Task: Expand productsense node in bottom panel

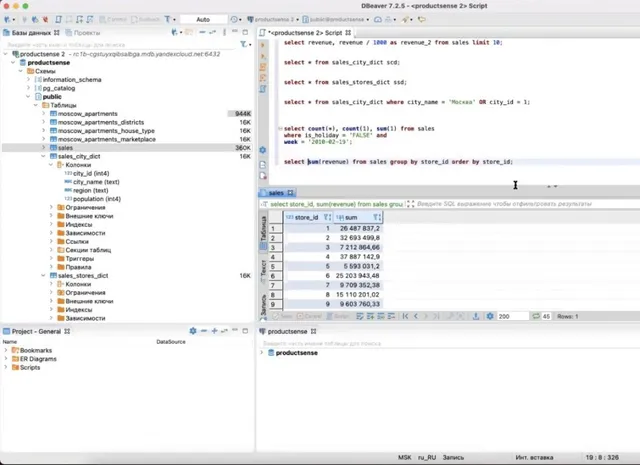Action: coord(262,352)
